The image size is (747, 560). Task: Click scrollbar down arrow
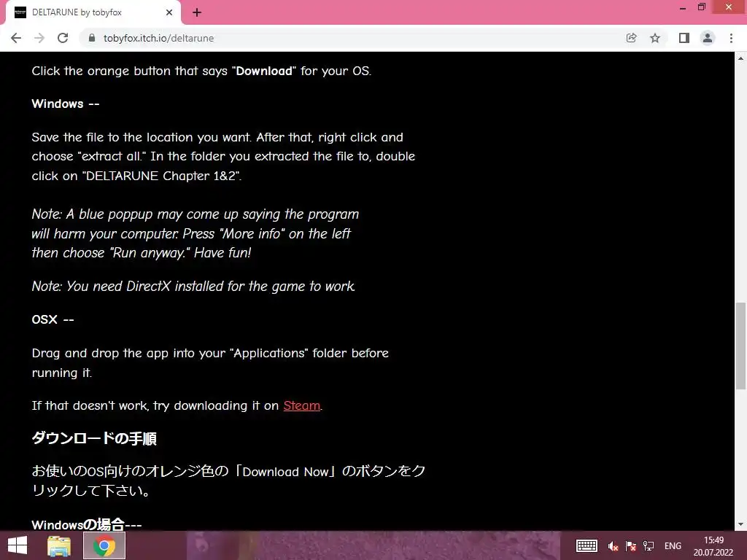tap(740, 524)
